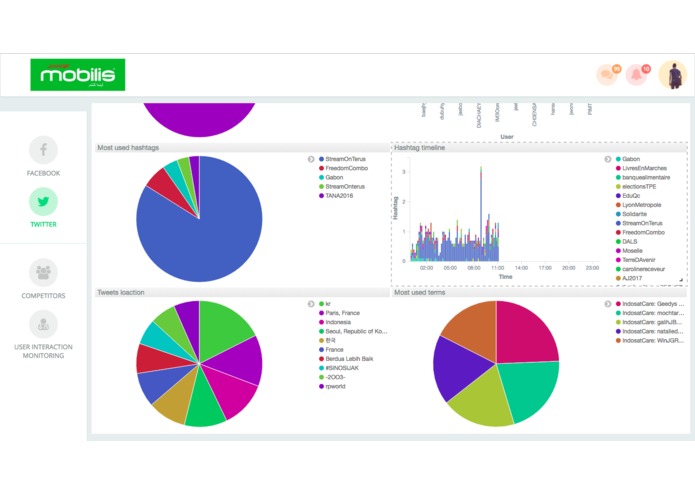
Task: Click USER INTERACTION MONITORING label
Action: [43, 351]
